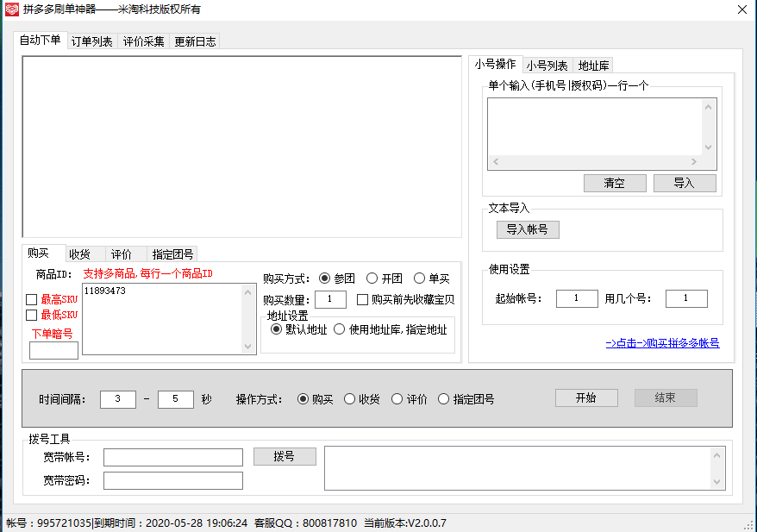Click the 导入 button
This screenshot has width=757, height=532.
pos(685,183)
